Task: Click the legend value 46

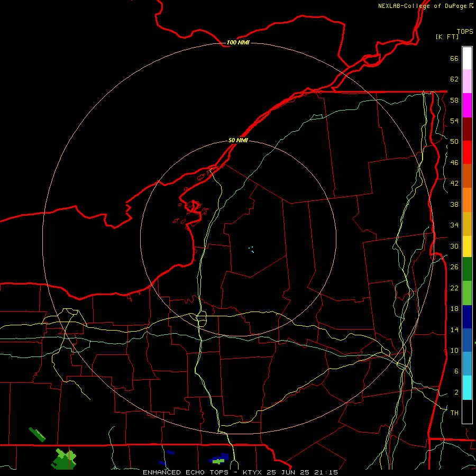Action: point(454,163)
